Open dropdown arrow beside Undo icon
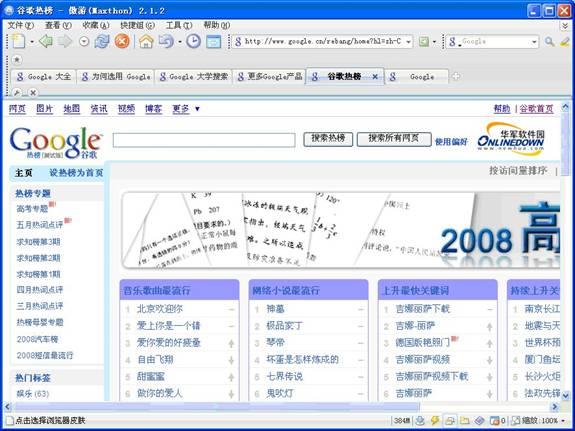Viewport: 575px width, 431px height. 180,42
